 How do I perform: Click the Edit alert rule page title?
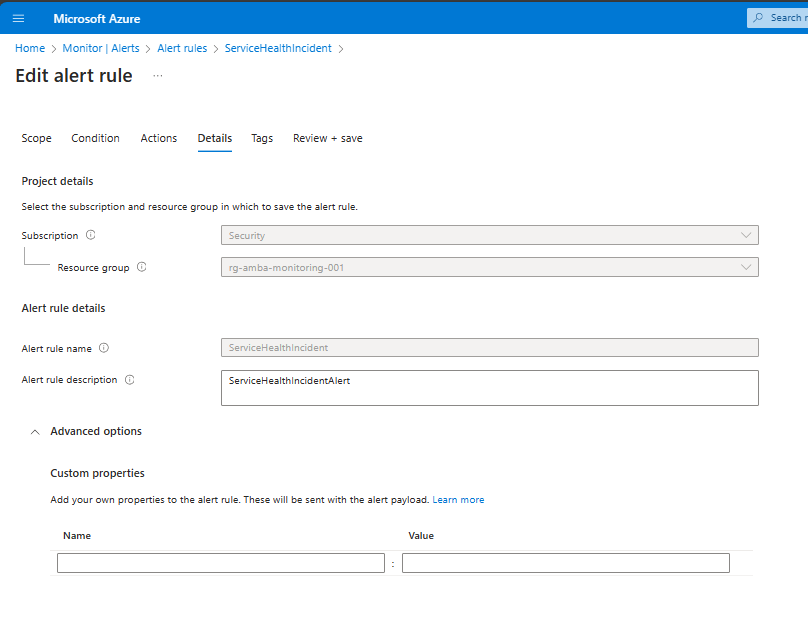74,76
